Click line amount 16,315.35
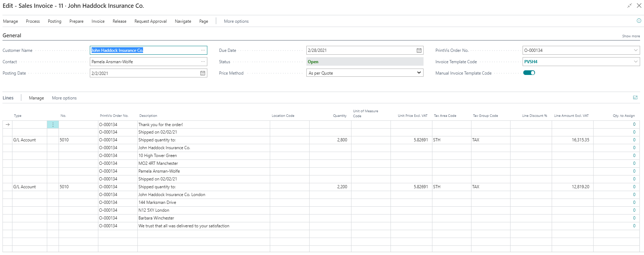 (x=572, y=140)
